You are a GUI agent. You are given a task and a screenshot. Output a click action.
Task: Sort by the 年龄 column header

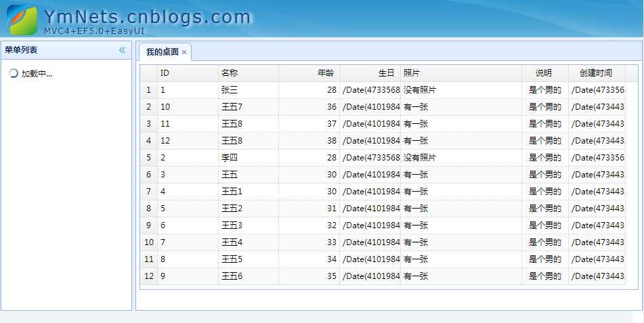coord(309,73)
